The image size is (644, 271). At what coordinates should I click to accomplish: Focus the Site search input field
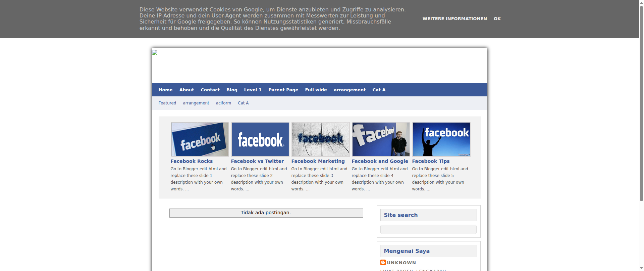point(428,229)
